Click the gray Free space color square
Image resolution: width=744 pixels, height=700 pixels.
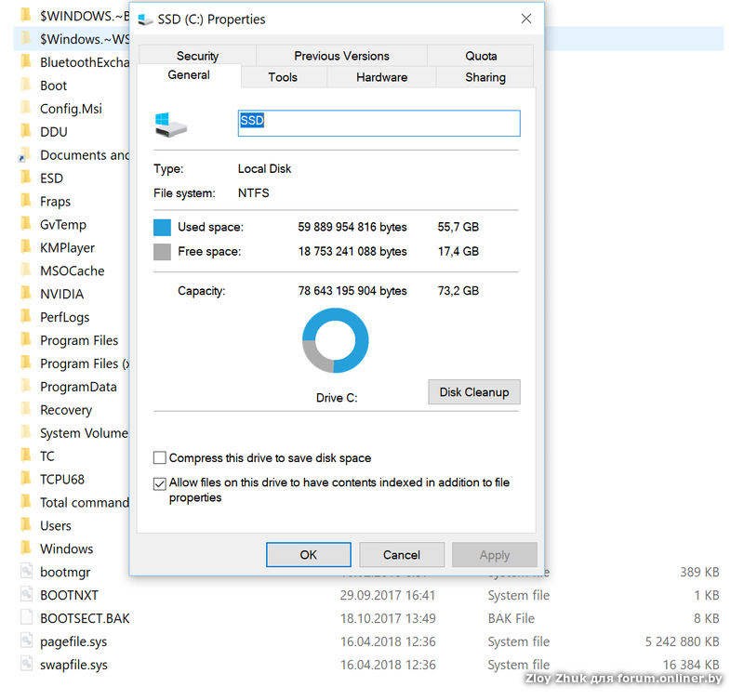point(162,252)
